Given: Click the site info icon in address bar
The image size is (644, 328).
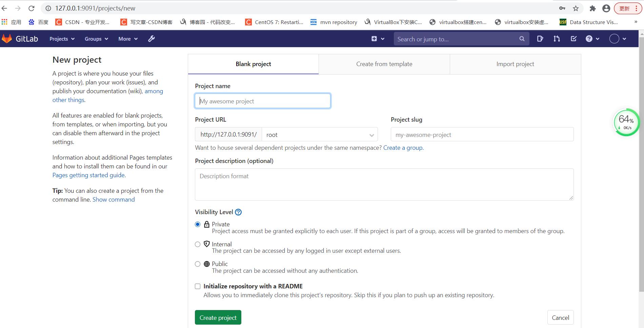Looking at the screenshot, I should pyautogui.click(x=48, y=8).
